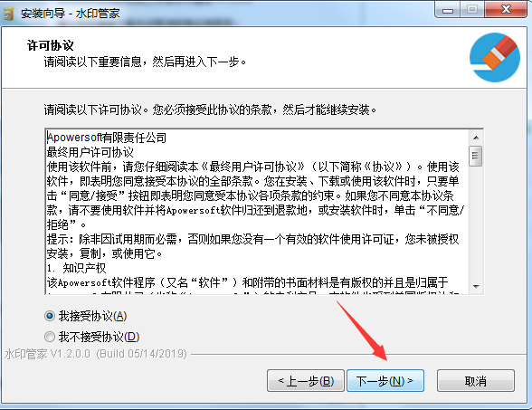Click the installer icon in the title bar
532x410 pixels.
point(8,14)
